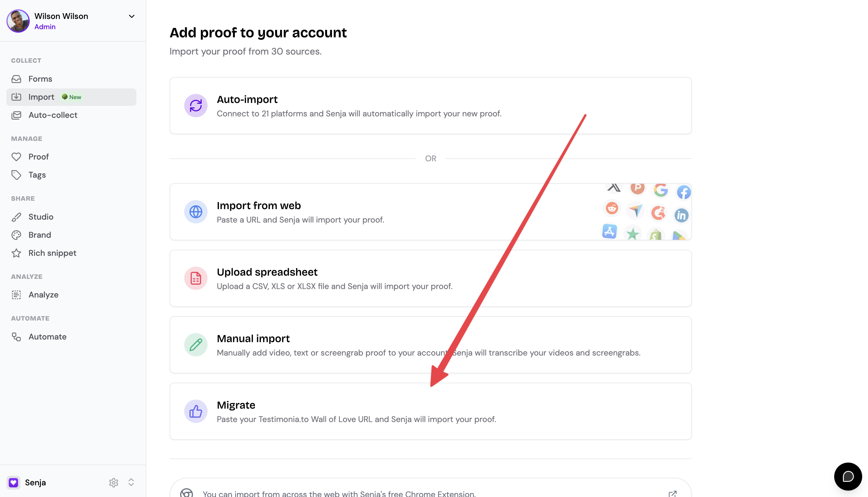Click the G2 logo icon
868x497 pixels.
(658, 213)
